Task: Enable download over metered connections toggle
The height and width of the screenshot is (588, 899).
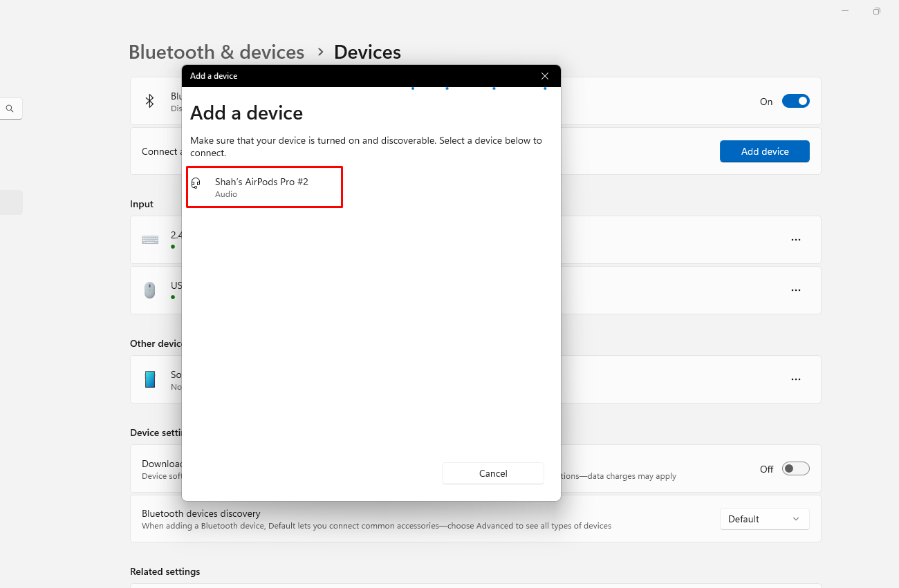Action: (x=795, y=469)
